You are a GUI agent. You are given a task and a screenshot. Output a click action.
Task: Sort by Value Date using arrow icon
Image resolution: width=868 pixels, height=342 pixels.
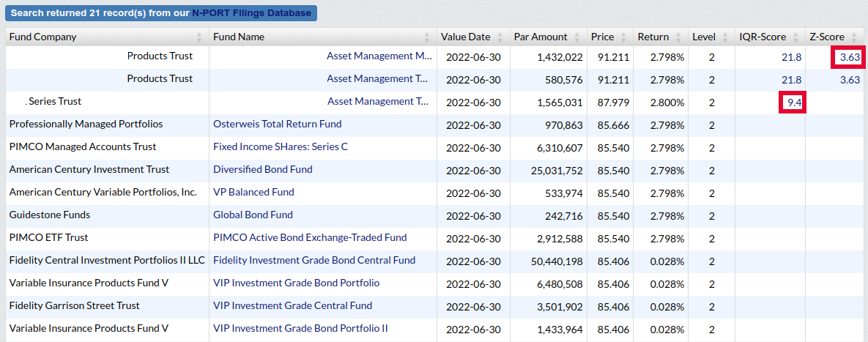pyautogui.click(x=500, y=37)
